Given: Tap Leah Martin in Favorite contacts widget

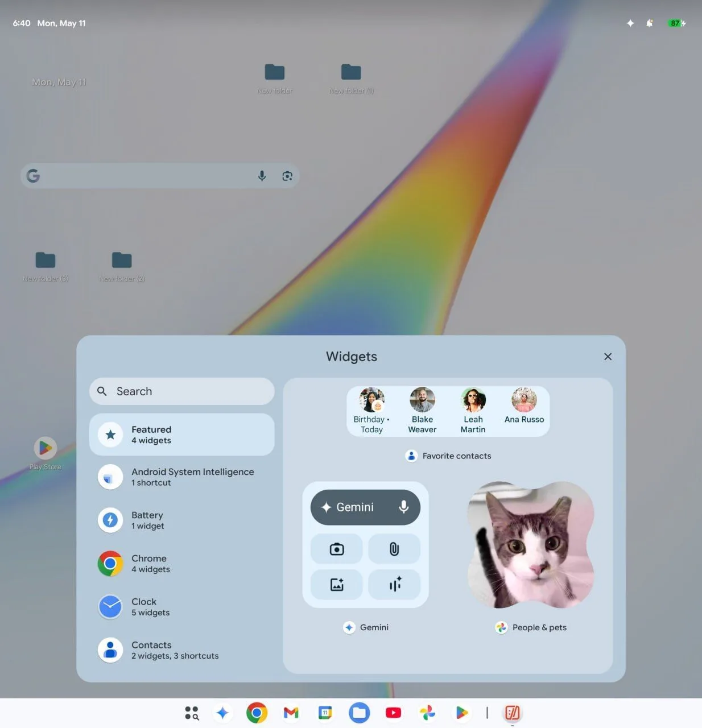Looking at the screenshot, I should click(473, 411).
